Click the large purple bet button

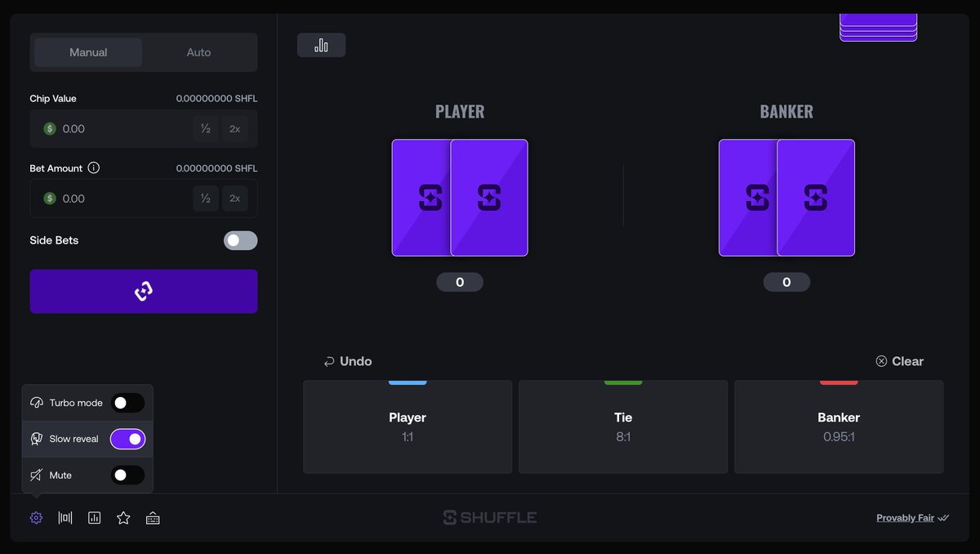pyautogui.click(x=144, y=292)
